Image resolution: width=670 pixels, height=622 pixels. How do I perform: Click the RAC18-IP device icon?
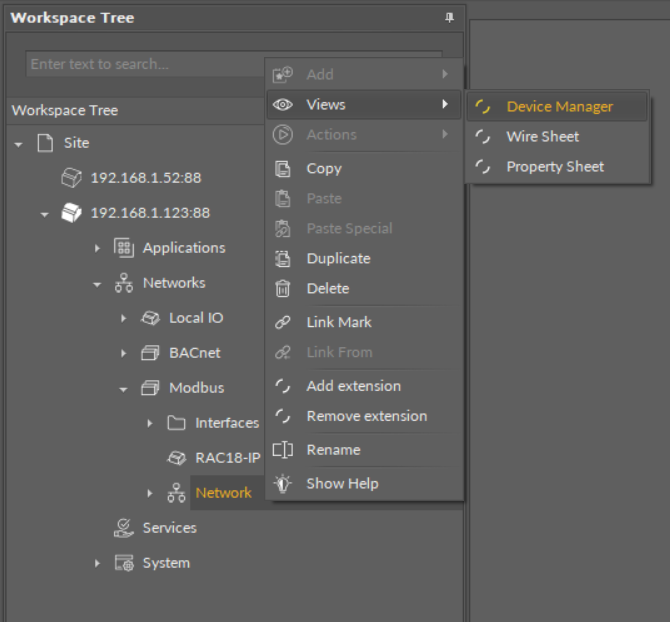coord(176,458)
